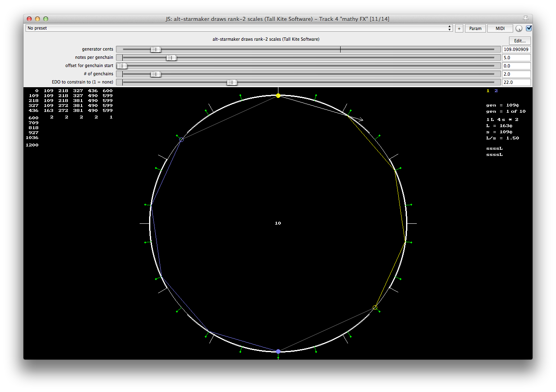Click the "gen = 109¢" readout
This screenshot has width=556, height=392.
pos(502,105)
